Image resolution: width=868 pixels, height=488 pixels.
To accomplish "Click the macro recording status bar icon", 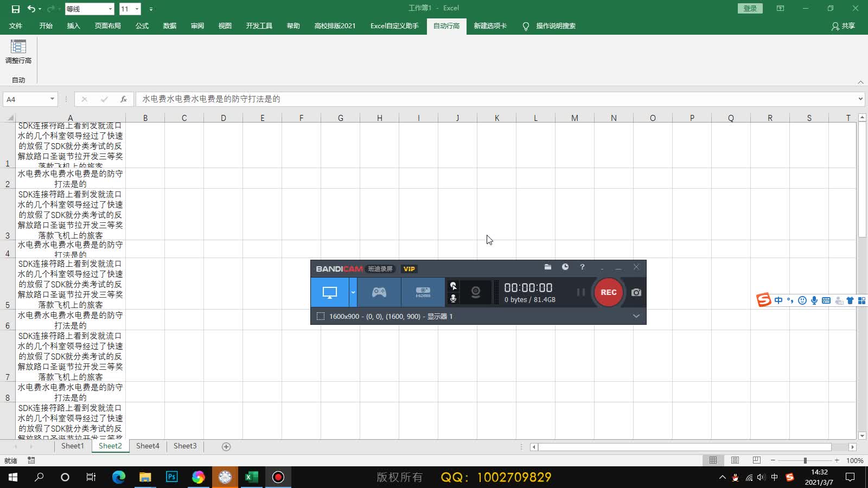I will 31,460.
